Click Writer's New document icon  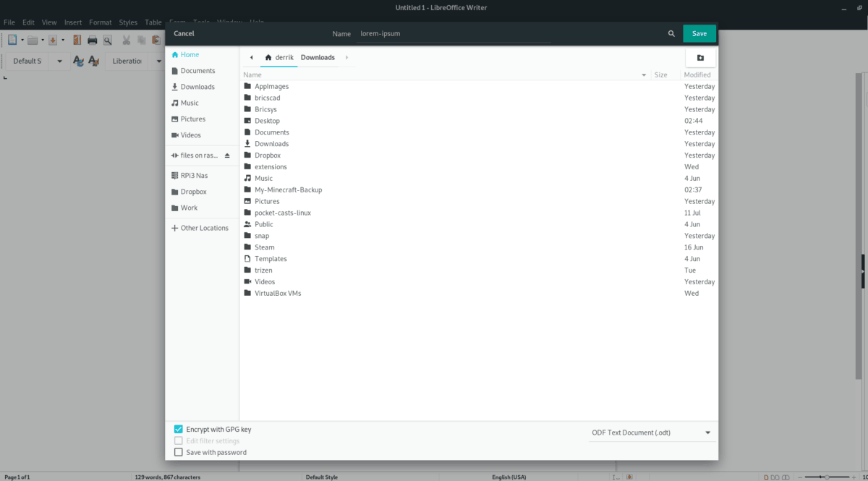click(x=12, y=40)
